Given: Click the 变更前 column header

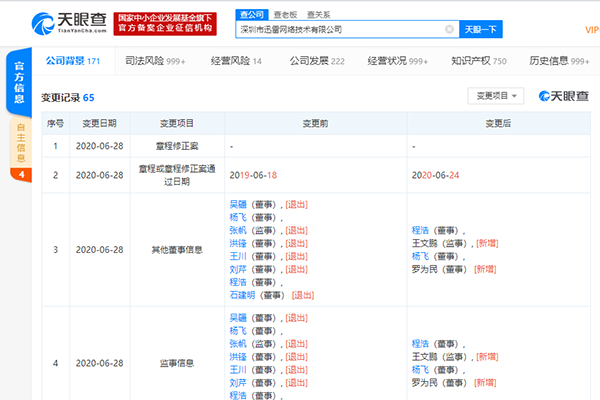Looking at the screenshot, I should coord(315,123).
